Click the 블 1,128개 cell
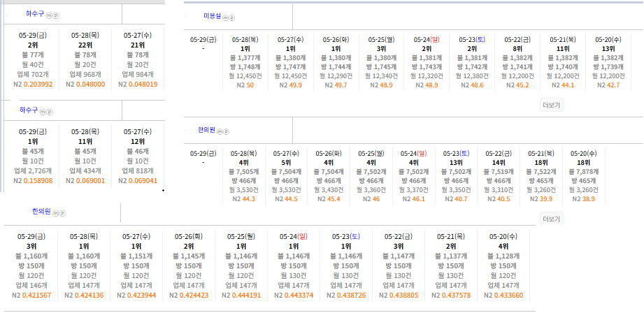This screenshot has height=313, width=644. coord(503,256)
